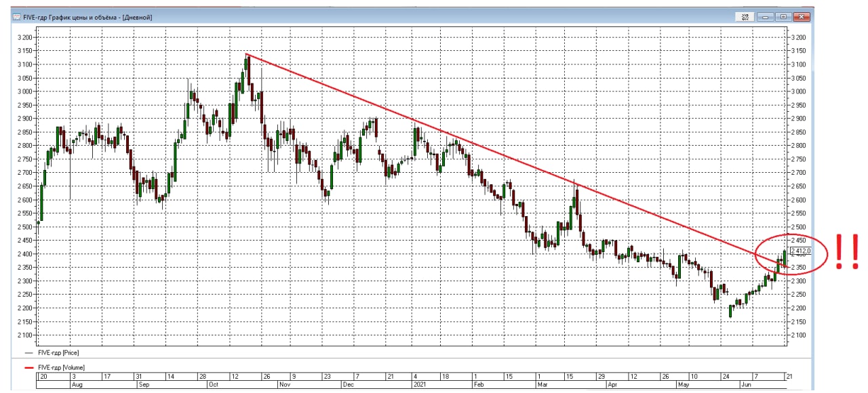868x393 pixels.
Task: Click the 'May' month label on the time axis
Action: [684, 384]
